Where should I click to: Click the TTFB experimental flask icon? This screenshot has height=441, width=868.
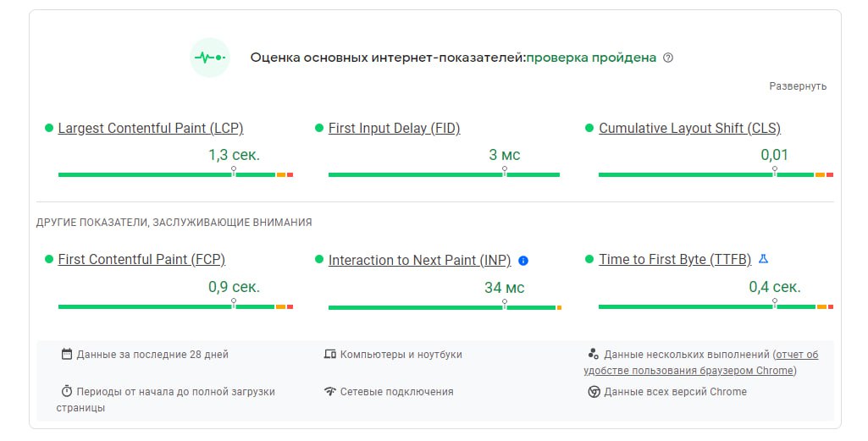[763, 258]
